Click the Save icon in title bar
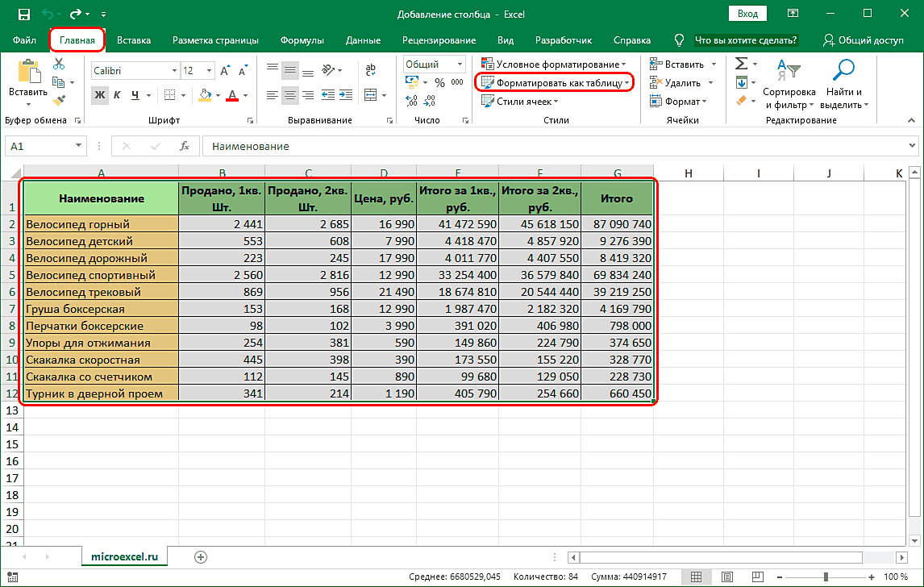The image size is (924, 587). tap(23, 15)
